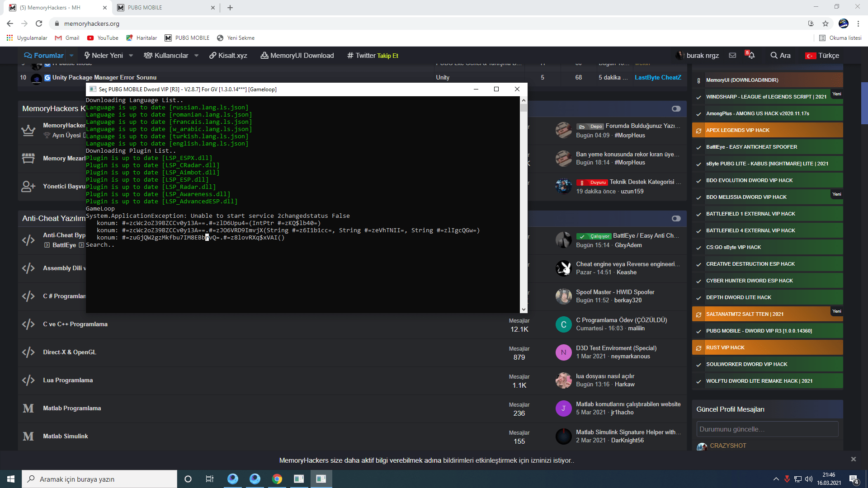Screen dimensions: 868x488
Task: Click the browser back arrow
Action: click(10, 23)
